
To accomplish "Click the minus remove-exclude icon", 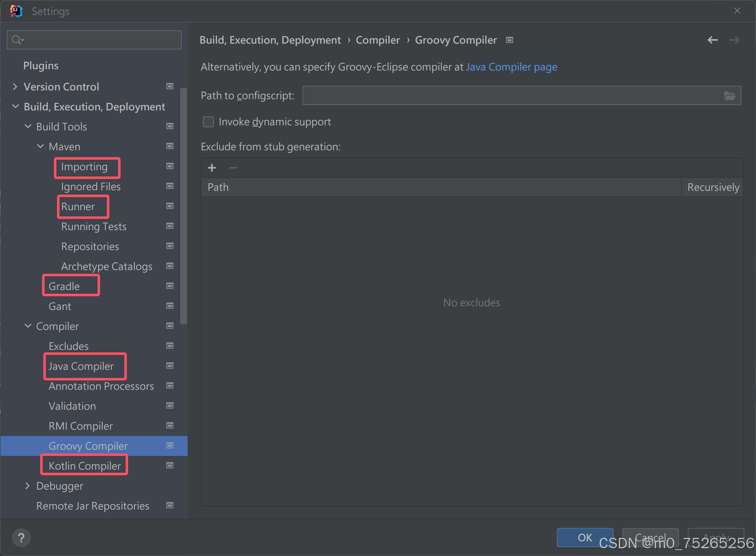I will pyautogui.click(x=233, y=167).
